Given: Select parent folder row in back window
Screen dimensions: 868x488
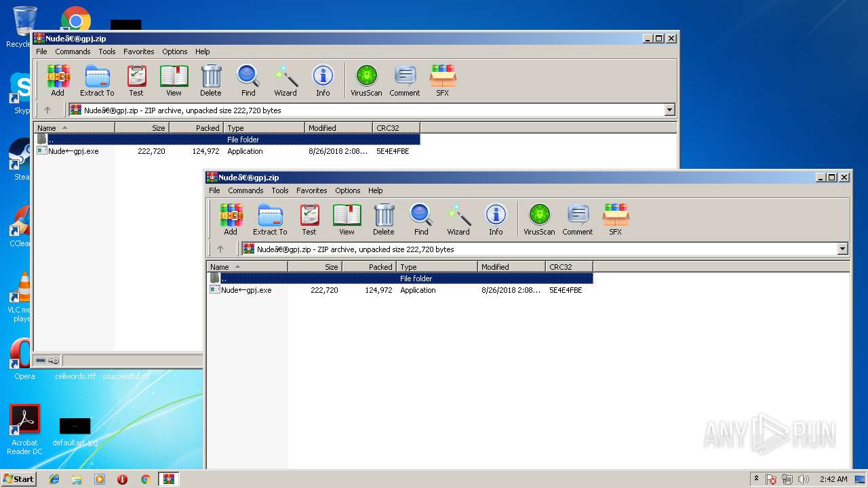Looking at the screenshot, I should click(x=227, y=139).
